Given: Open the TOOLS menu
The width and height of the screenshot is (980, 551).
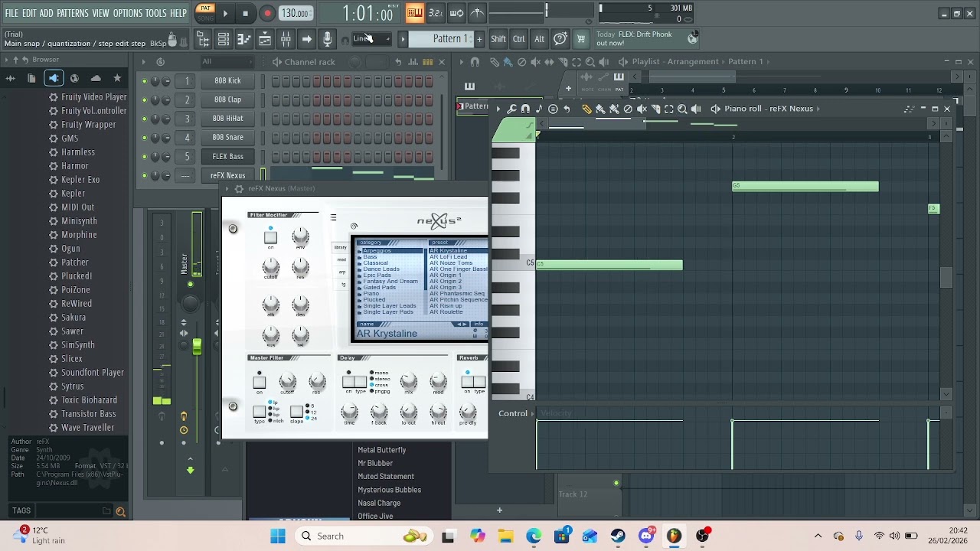Looking at the screenshot, I should (x=156, y=14).
